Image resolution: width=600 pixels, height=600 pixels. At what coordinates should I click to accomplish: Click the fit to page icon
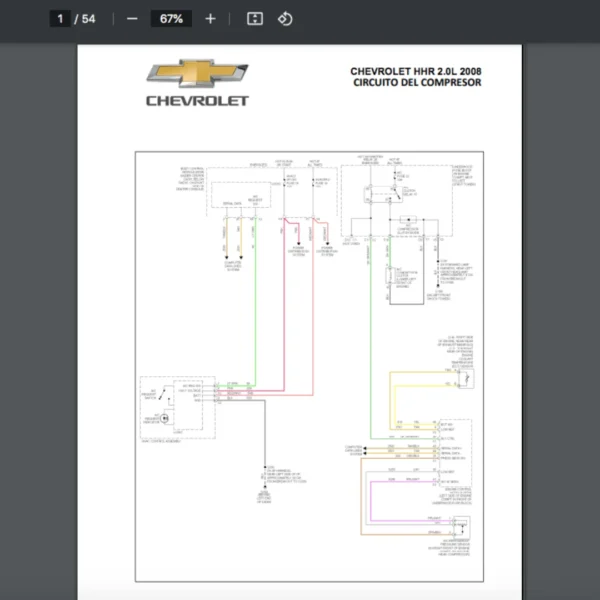(255, 19)
